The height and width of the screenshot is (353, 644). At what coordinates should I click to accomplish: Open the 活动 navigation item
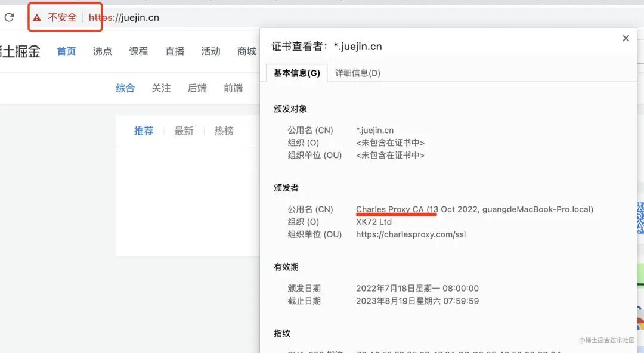[210, 51]
